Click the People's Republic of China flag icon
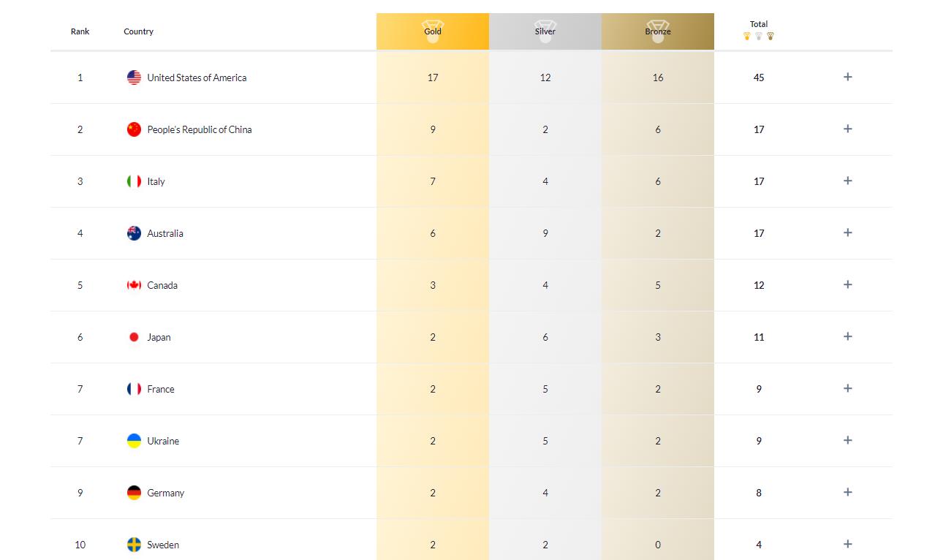Image resolution: width=935 pixels, height=560 pixels. (134, 129)
